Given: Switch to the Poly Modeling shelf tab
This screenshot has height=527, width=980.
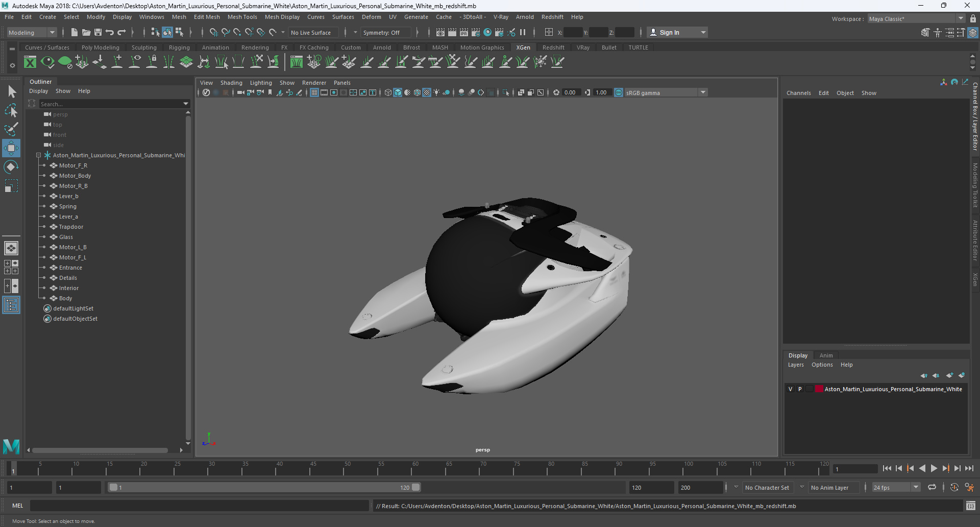Looking at the screenshot, I should click(101, 47).
